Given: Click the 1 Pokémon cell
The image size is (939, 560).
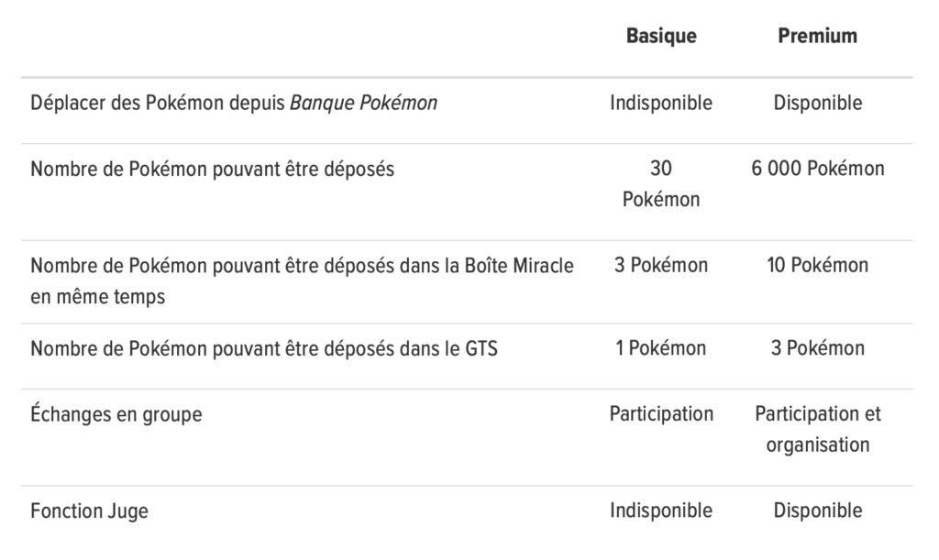Looking at the screenshot, I should 661,348.
